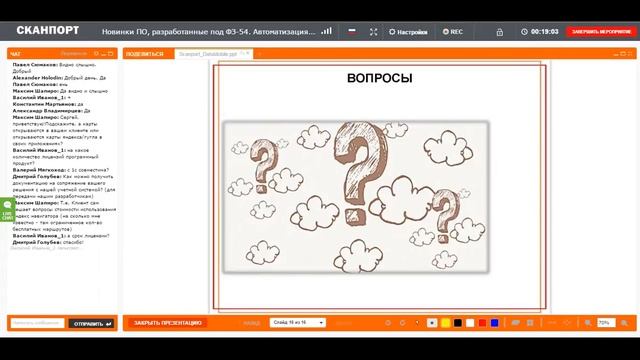Viewport: 640px width, 360px height.
Task: Open Настройки settings
Action: click(x=408, y=31)
